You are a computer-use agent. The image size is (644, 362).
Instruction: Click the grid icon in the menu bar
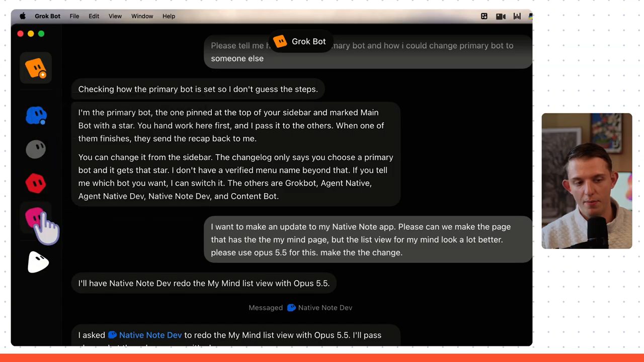(x=484, y=16)
